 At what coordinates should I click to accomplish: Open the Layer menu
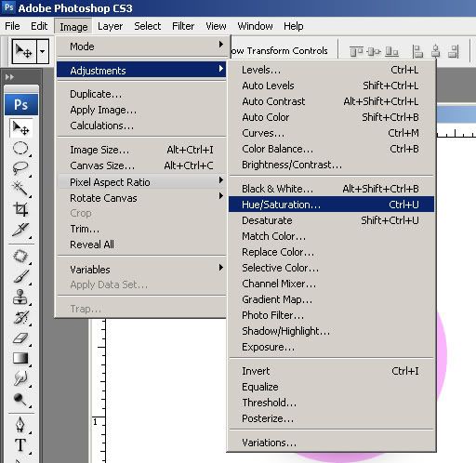tap(110, 26)
